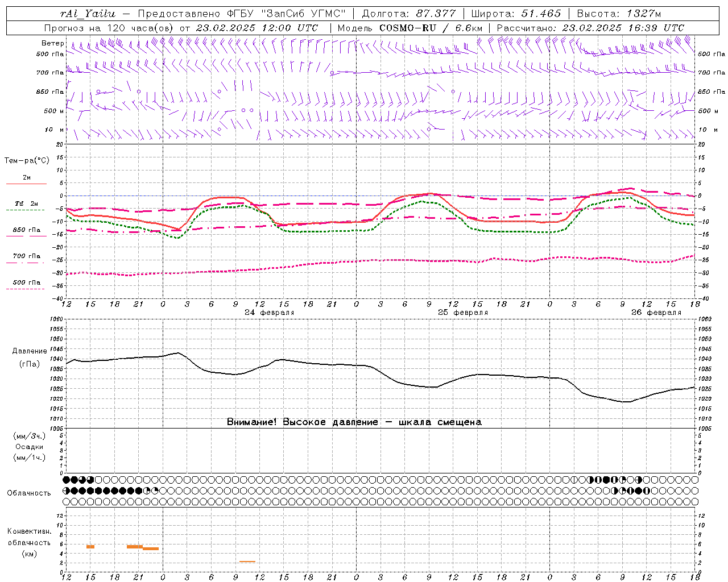The width and height of the screenshot is (728, 582).
Task: Click the orange convective bar at hour 15
Action: tap(90, 547)
